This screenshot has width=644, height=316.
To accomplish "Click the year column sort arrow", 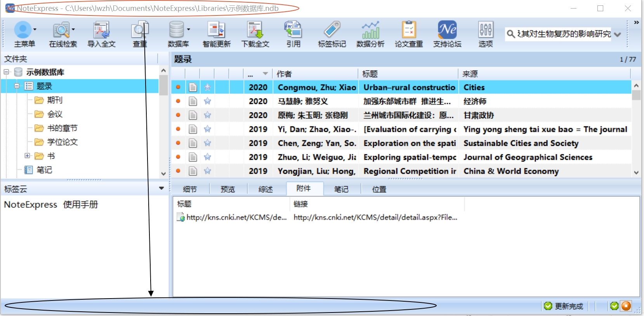I will click(x=265, y=74).
